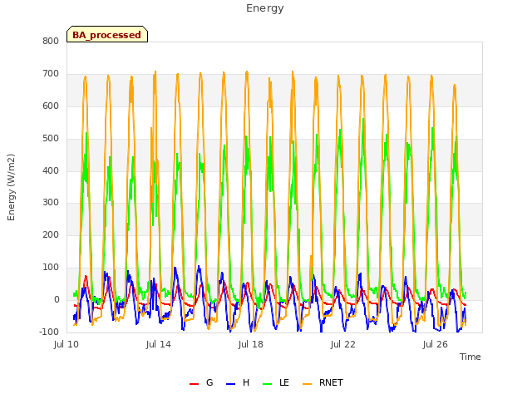Click the 0 y-axis tick label
Viewport: 532px width, 399px height.
57,300
